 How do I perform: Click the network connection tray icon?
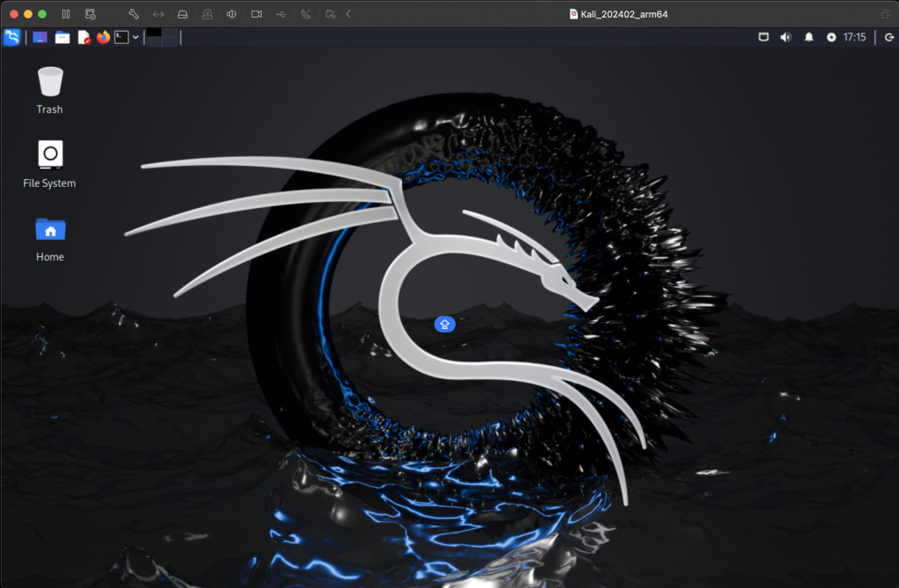pyautogui.click(x=764, y=37)
